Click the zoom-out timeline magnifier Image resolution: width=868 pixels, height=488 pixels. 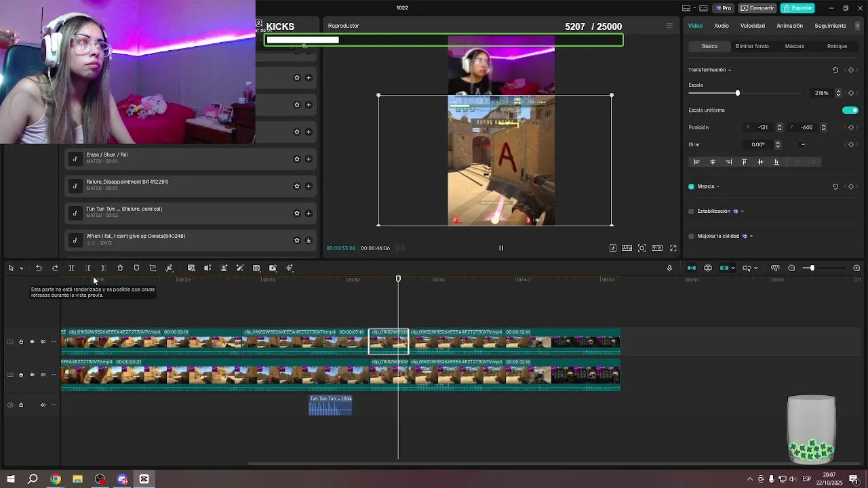(791, 268)
